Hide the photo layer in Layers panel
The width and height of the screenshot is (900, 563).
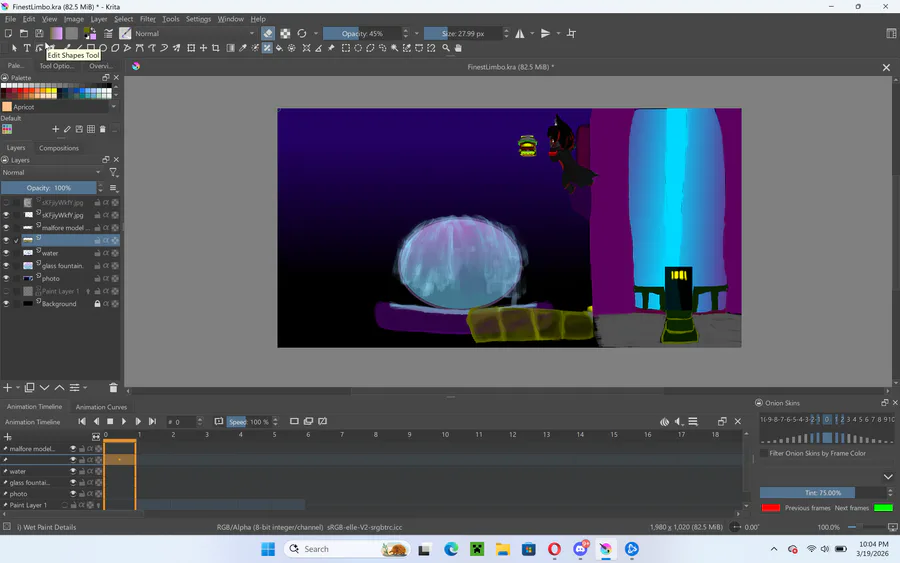coord(6,278)
